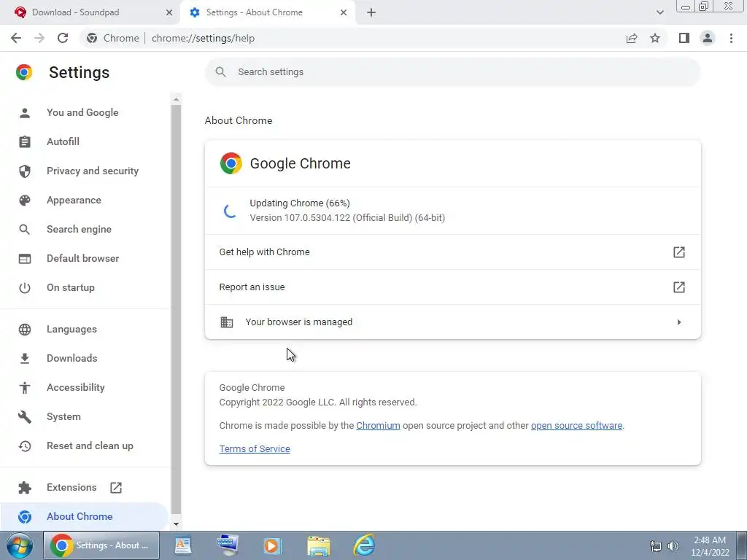Click sidebar scrollbar down arrow

(x=176, y=524)
